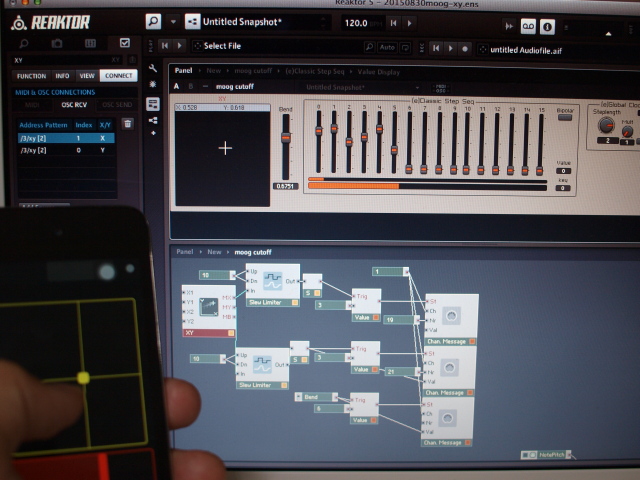The image size is (640, 480).
Task: Click Panel in the top breadcrumb
Action: point(183,70)
